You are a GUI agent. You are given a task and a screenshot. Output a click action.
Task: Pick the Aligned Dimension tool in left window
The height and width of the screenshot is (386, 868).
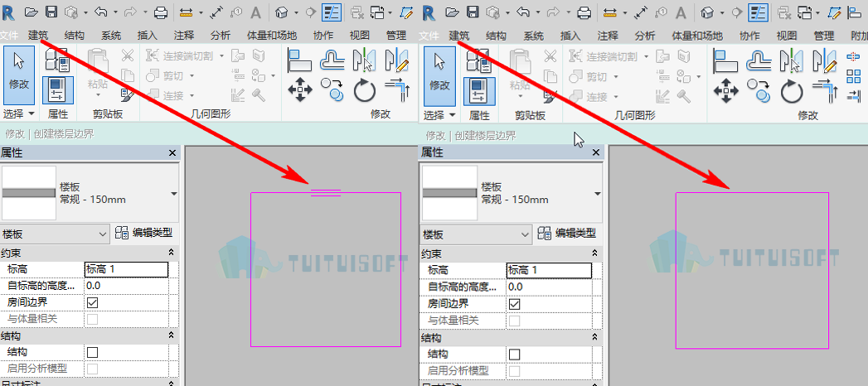click(x=217, y=12)
